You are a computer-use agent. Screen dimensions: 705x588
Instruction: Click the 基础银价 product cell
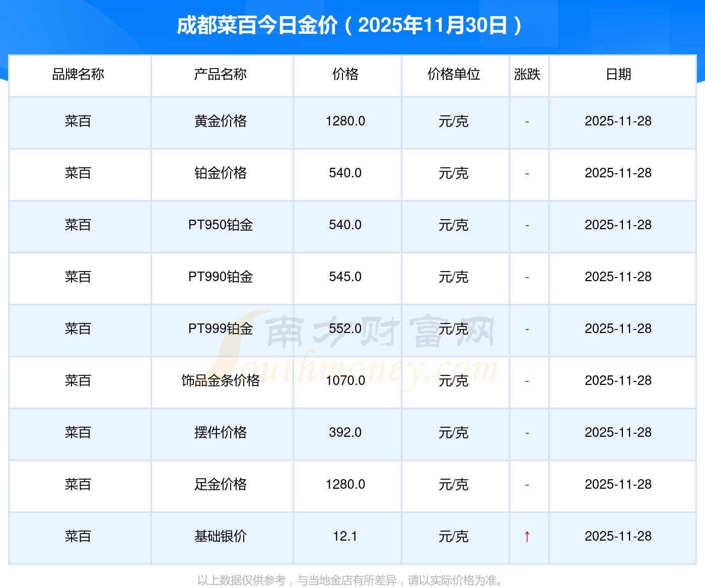(221, 537)
